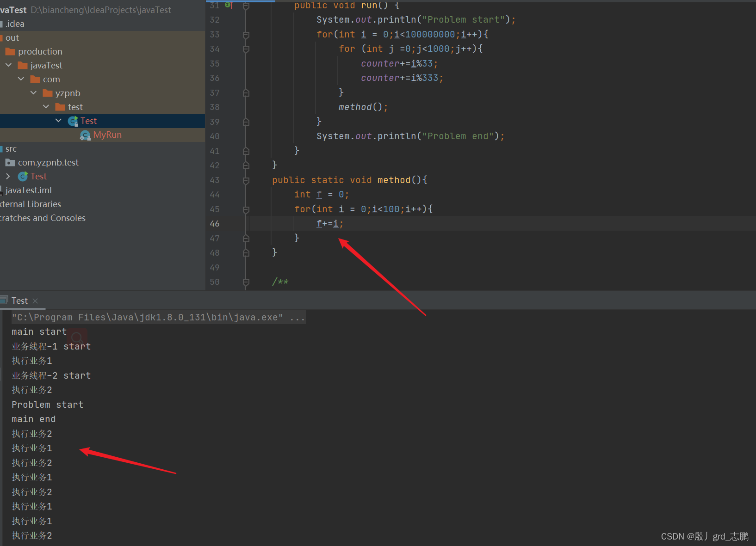
Task: Fold the method() declaration at line 43
Action: (x=246, y=180)
